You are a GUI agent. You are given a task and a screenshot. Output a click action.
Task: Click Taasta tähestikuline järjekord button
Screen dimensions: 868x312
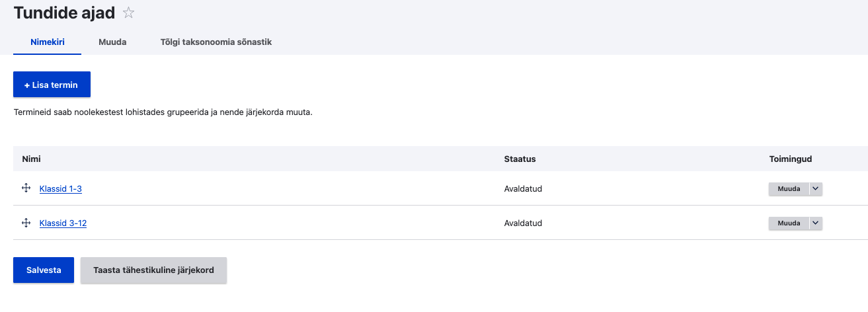click(x=153, y=270)
